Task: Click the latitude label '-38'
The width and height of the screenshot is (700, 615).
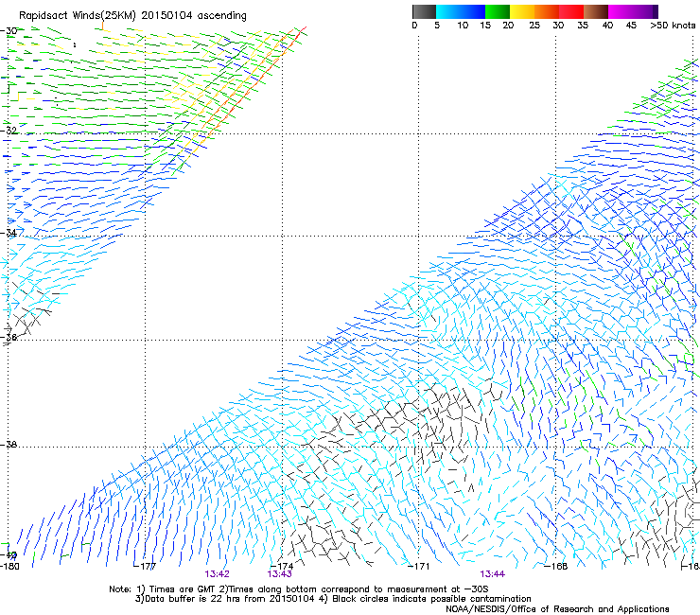Action: pyautogui.click(x=9, y=445)
